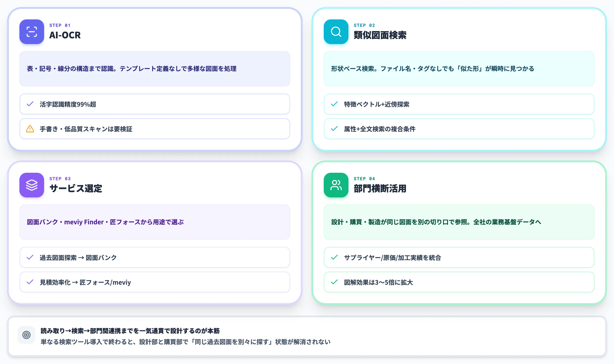
Task: Click the description starting 形状ベース検索
Action: (x=432, y=69)
